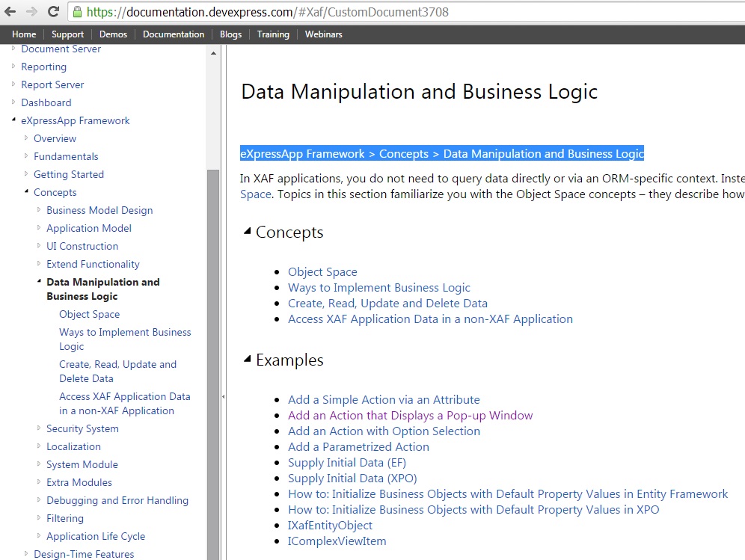Collapse the Examples section heading triangle
The image size is (745, 560).
click(247, 359)
